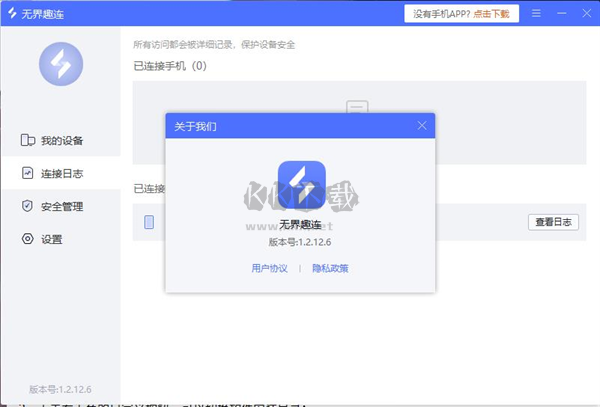Image resolution: width=600 pixels, height=407 pixels.
Task: Click the empty list placeholder icon
Action: click(x=357, y=107)
